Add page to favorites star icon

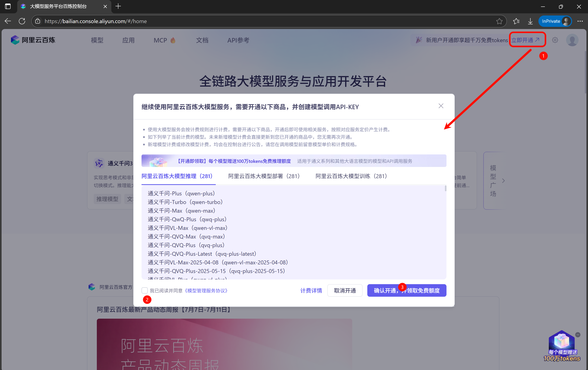coord(499,21)
